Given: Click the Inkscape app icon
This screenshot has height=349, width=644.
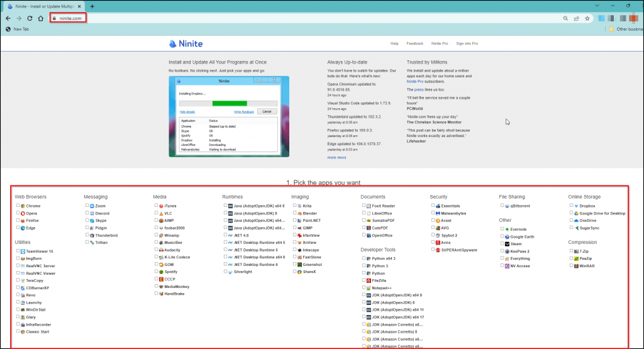Looking at the screenshot, I should click(x=300, y=250).
